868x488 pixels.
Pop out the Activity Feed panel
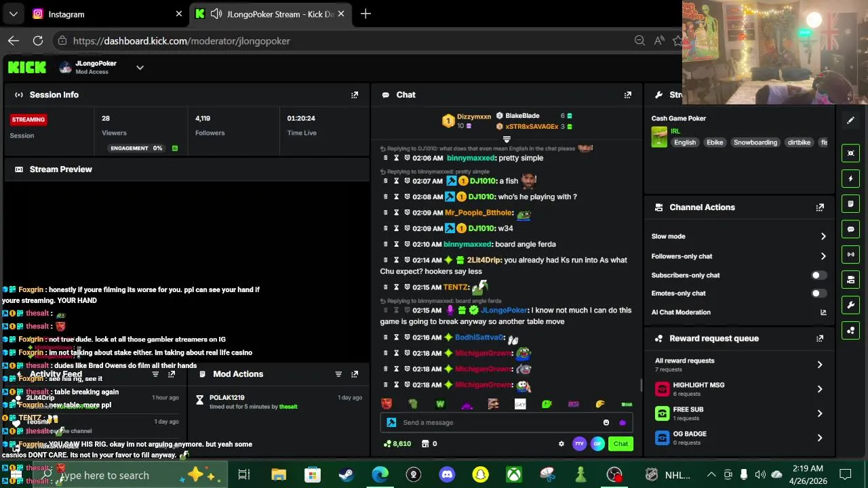(172, 374)
